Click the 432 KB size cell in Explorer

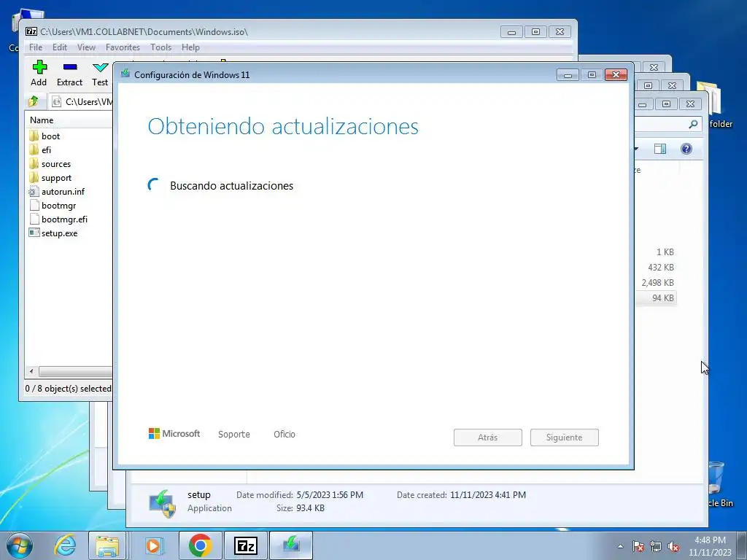point(661,268)
